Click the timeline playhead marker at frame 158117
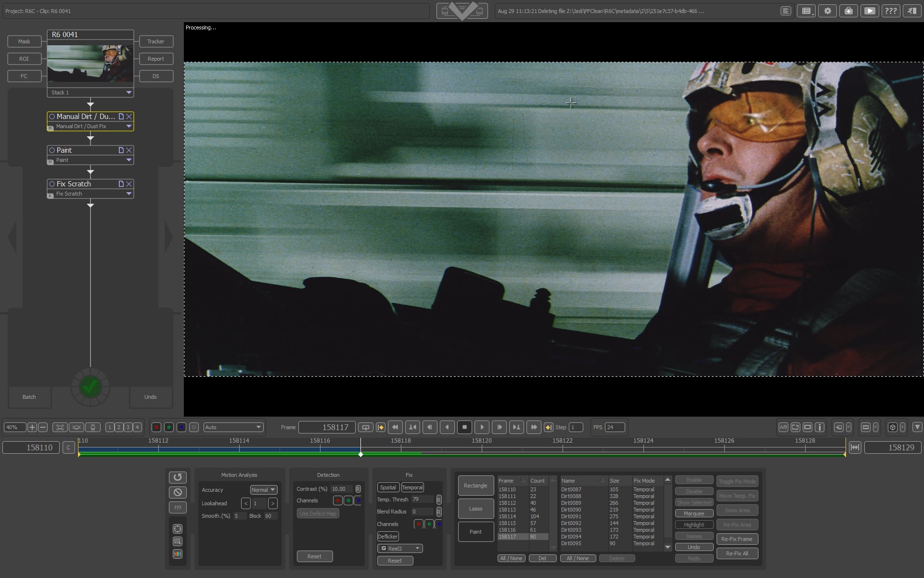 pos(360,454)
